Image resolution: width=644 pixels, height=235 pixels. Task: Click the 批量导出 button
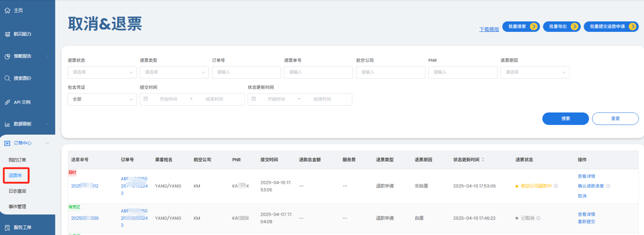[x=561, y=27]
